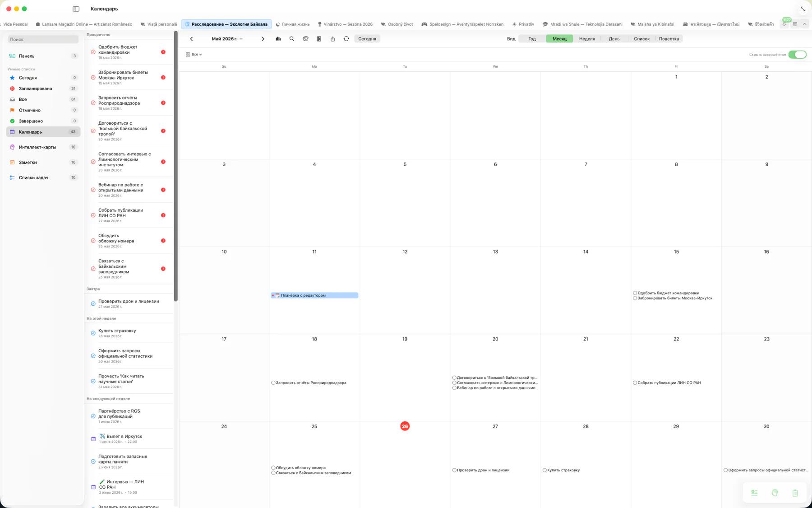Screen dimensions: 812x508
Task: Open 'Планёрка с редактором' event on May 11
Action: (314, 295)
